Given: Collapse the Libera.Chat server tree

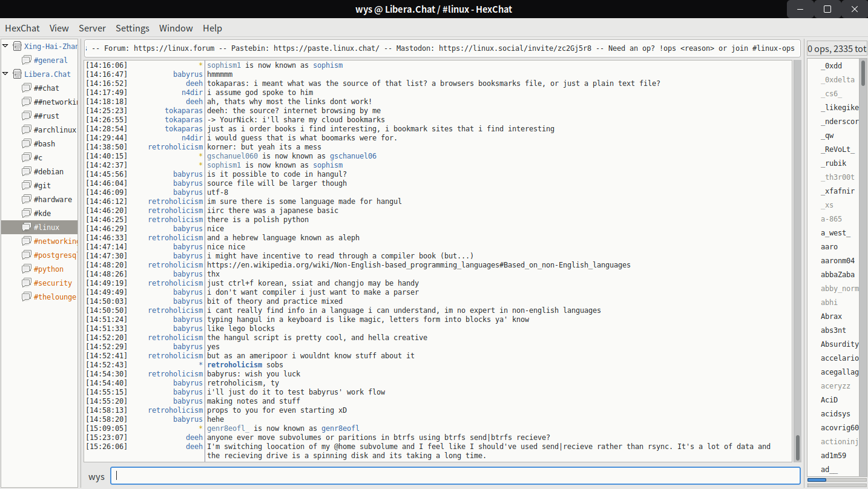Looking at the screenshot, I should coord(6,74).
